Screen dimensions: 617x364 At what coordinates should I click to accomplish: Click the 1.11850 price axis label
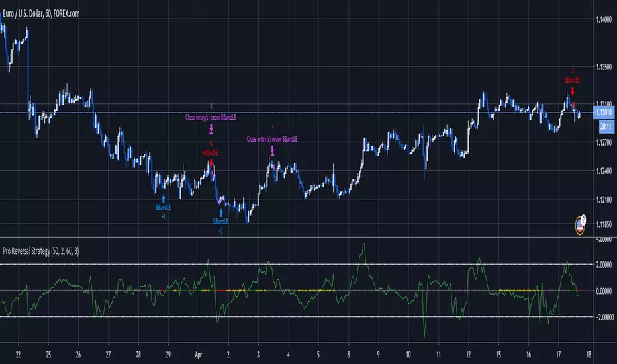[x=604, y=224]
